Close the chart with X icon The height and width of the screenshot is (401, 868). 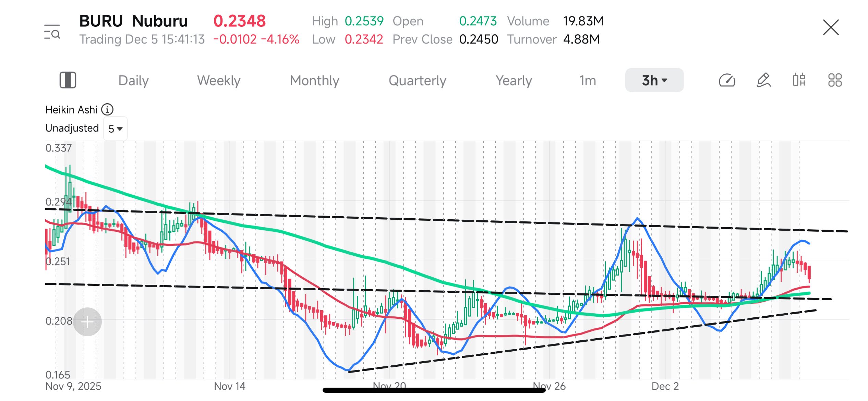point(831,27)
